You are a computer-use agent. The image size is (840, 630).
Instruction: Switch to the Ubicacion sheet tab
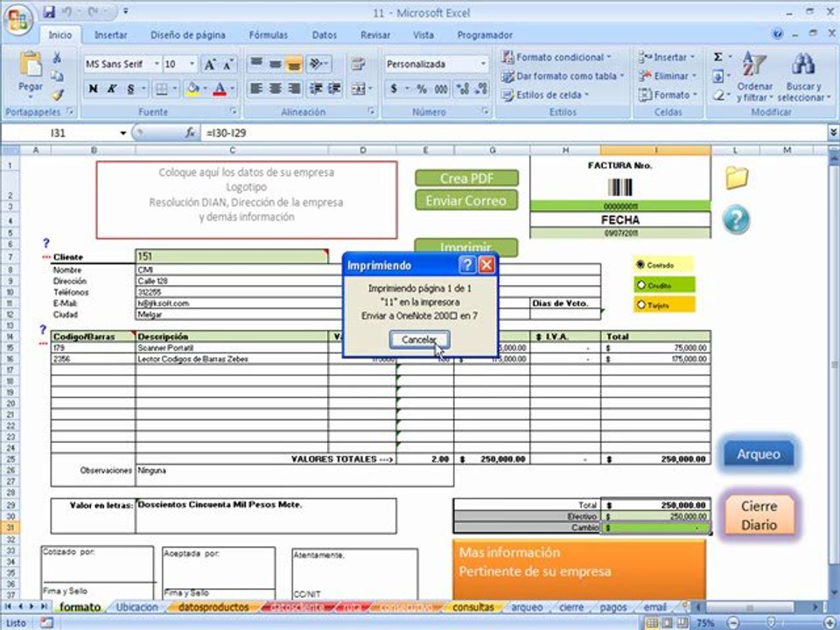[137, 607]
